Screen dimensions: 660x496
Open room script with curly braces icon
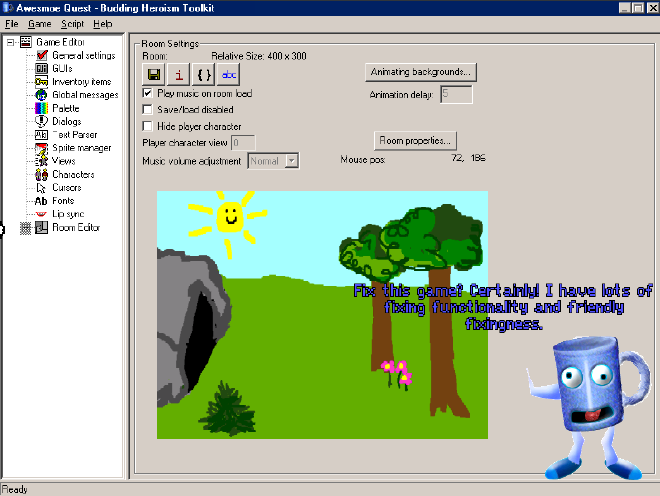click(204, 74)
